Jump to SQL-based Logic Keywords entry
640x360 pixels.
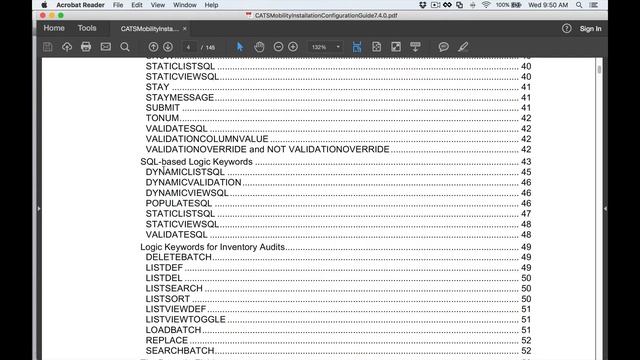click(197, 162)
